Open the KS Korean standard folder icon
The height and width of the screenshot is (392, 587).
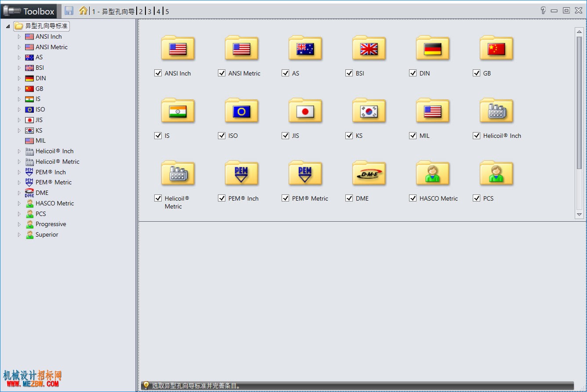pos(369,111)
